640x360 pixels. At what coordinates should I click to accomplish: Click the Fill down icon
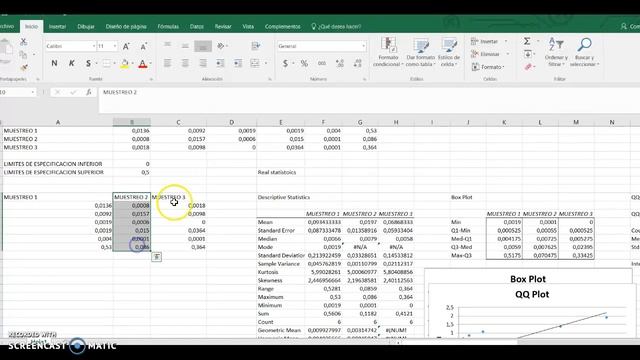tap(528, 54)
